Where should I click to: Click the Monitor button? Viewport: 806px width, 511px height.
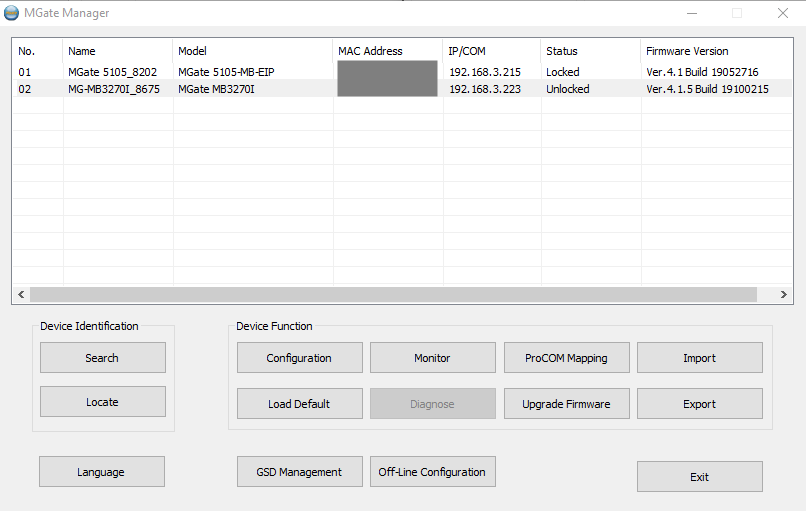(433, 358)
